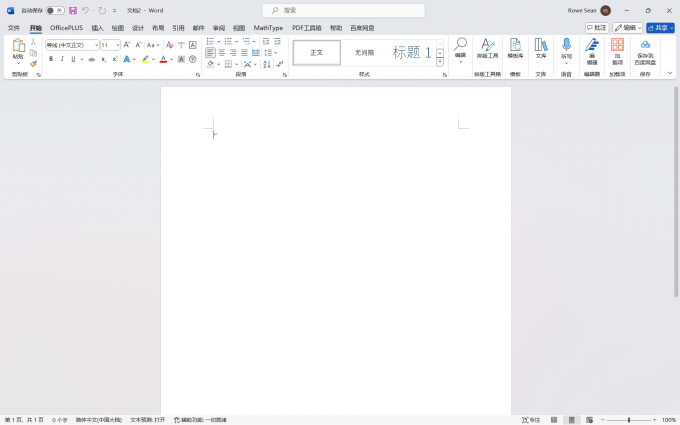The width and height of the screenshot is (680, 425).
Task: Open the layout tools (排版工具) button
Action: [487, 49]
